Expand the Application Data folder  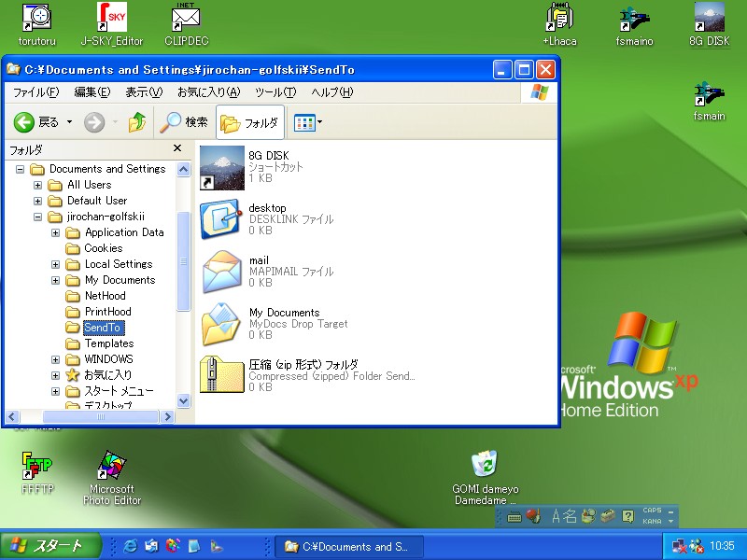click(x=56, y=232)
